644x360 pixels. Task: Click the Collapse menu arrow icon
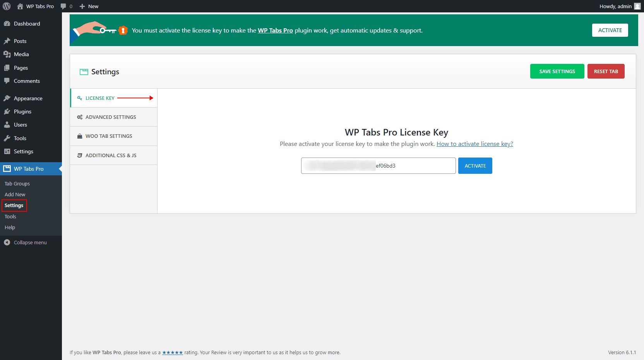coord(7,242)
